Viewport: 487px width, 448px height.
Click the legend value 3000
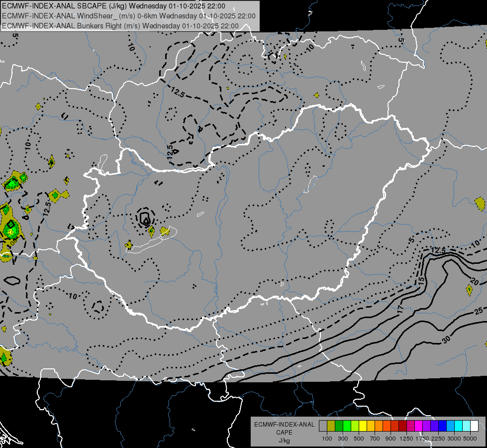(x=454, y=439)
